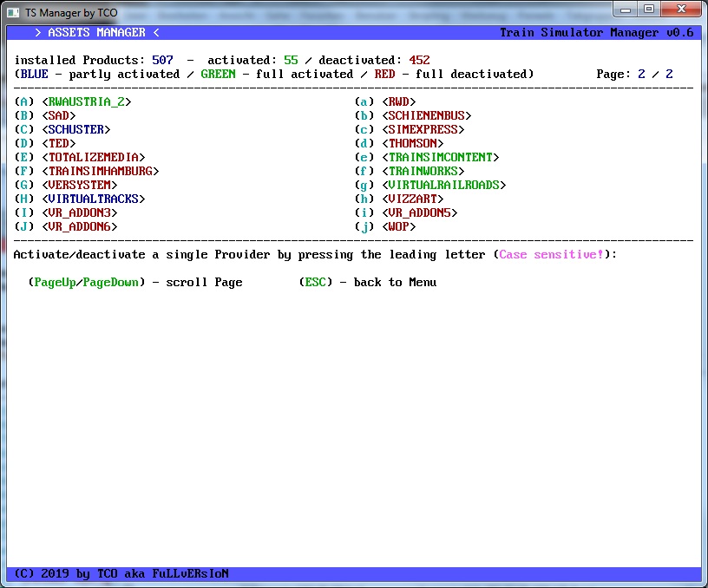
Task: Click the Page 2 / 2 indicator
Action: click(634, 74)
